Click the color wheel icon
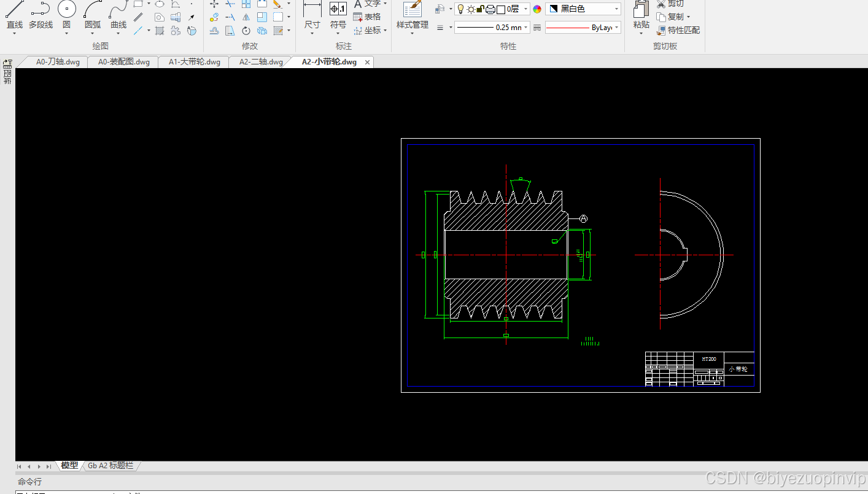 [537, 9]
